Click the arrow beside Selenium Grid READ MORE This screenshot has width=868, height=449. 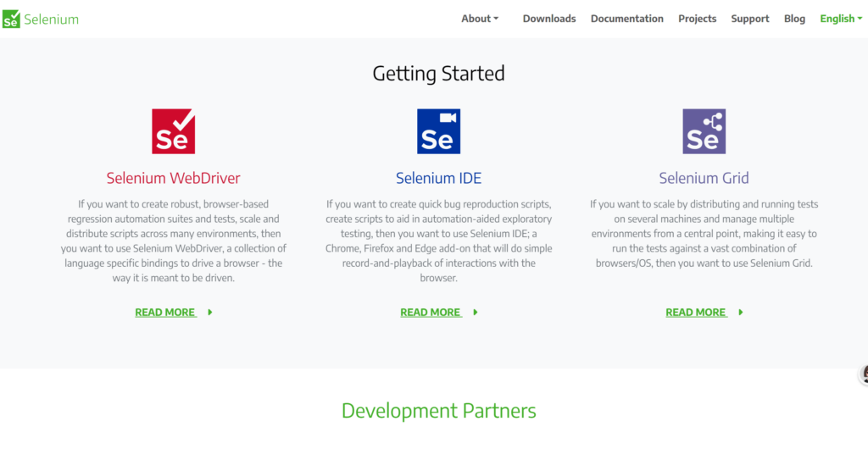coord(741,313)
